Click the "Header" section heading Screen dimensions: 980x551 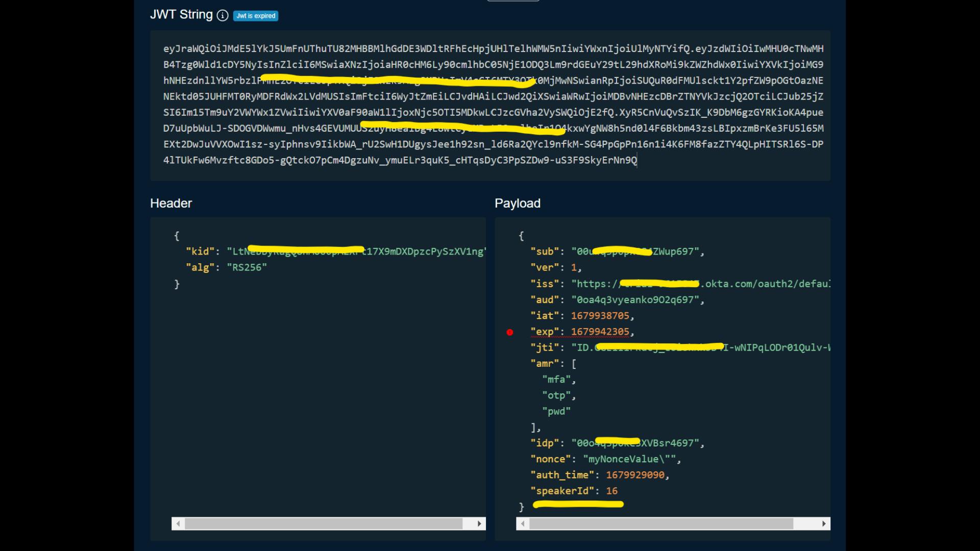click(x=171, y=203)
